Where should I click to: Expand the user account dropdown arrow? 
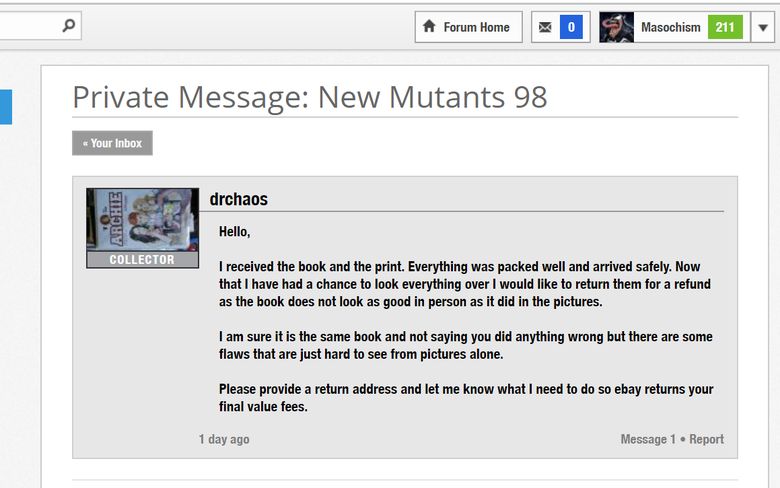tap(763, 27)
